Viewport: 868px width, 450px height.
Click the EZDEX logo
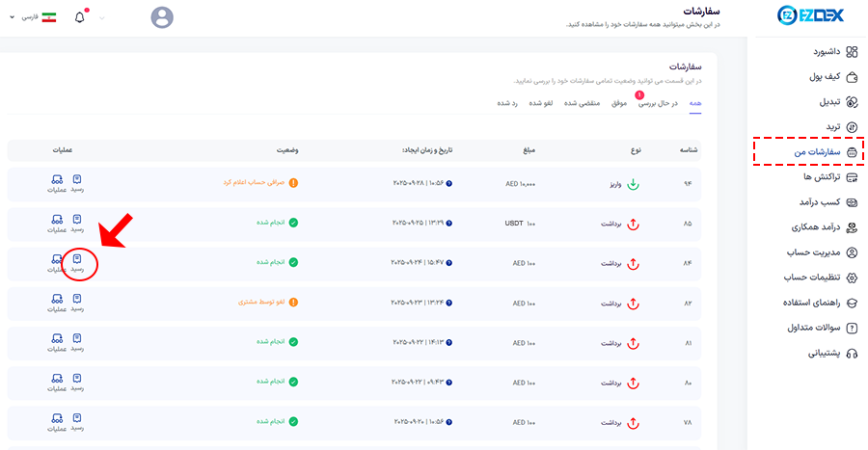(807, 17)
